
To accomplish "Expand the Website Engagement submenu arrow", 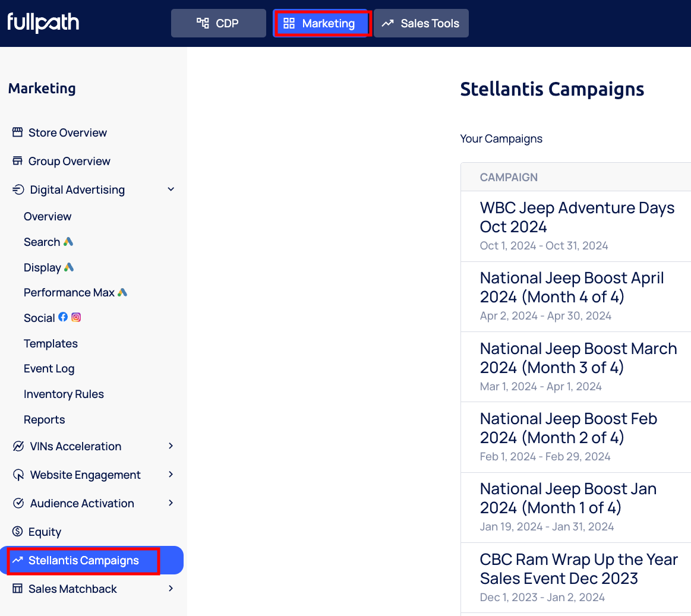I will [x=171, y=475].
